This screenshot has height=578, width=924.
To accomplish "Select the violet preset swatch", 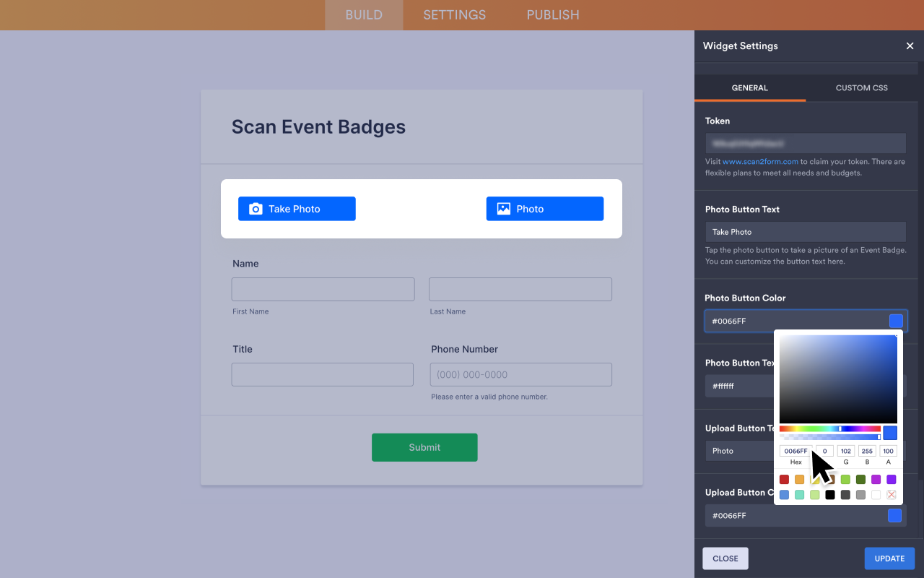I will point(891,479).
